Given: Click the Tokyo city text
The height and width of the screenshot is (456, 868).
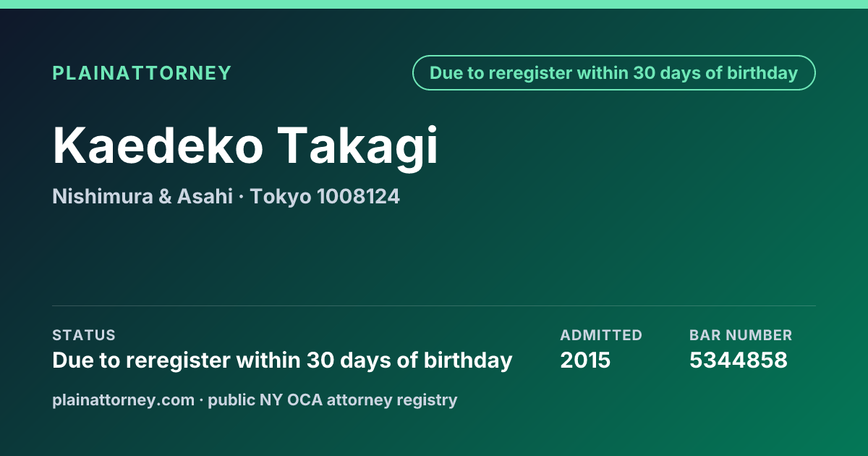Looking at the screenshot, I should pyautogui.click(x=281, y=197).
